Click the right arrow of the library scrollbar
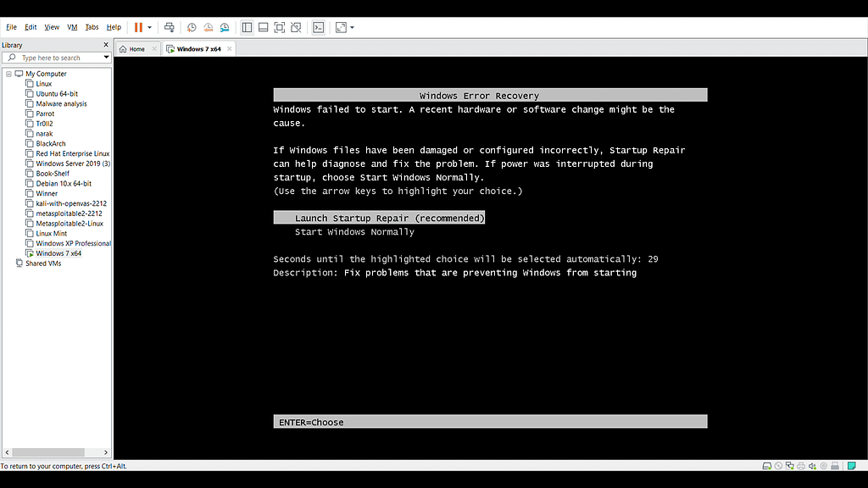Image resolution: width=868 pixels, height=488 pixels. (106, 452)
